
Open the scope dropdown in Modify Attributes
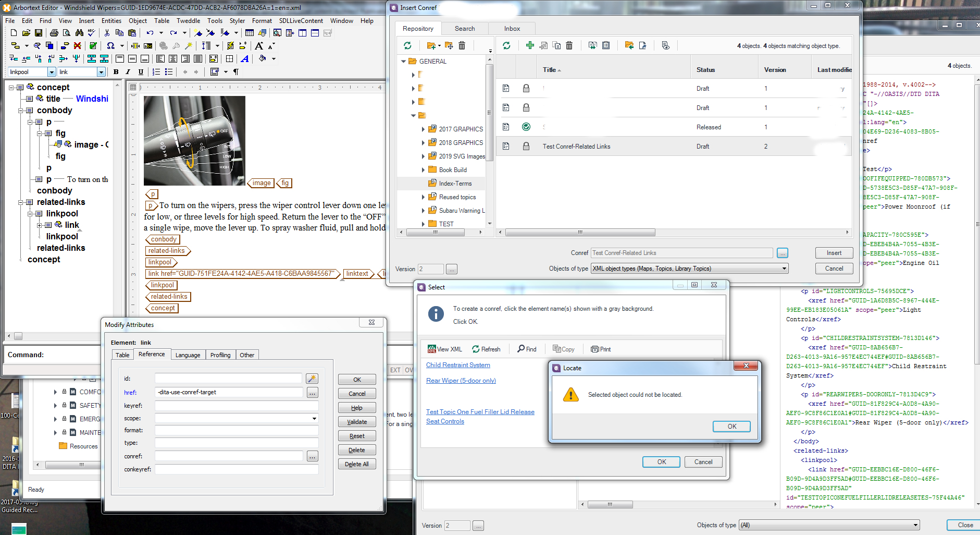(x=314, y=419)
